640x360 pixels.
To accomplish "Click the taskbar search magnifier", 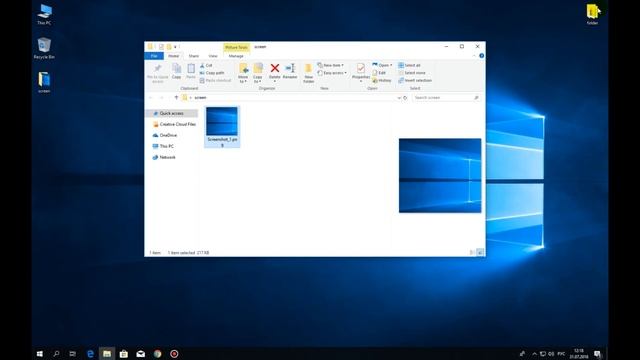I will tap(56, 353).
